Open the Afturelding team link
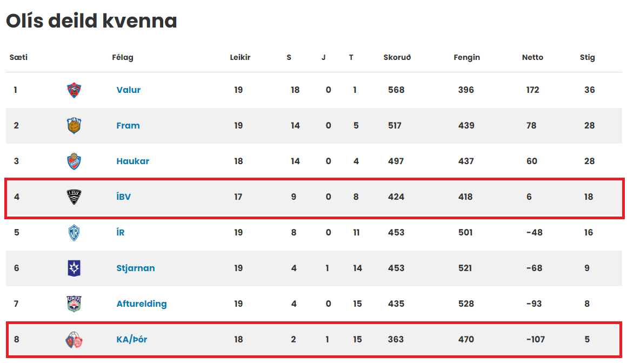Screen dimensions: 627x364 coord(142,304)
